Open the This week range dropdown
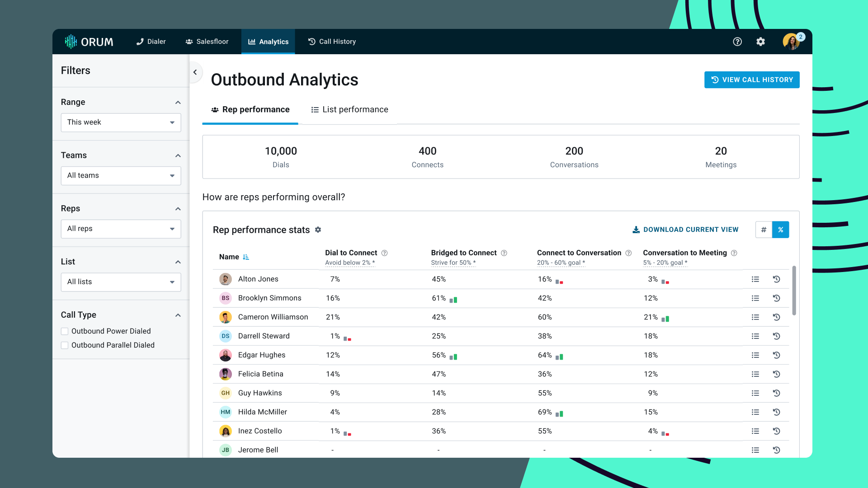This screenshot has height=488, width=868. pyautogui.click(x=121, y=122)
